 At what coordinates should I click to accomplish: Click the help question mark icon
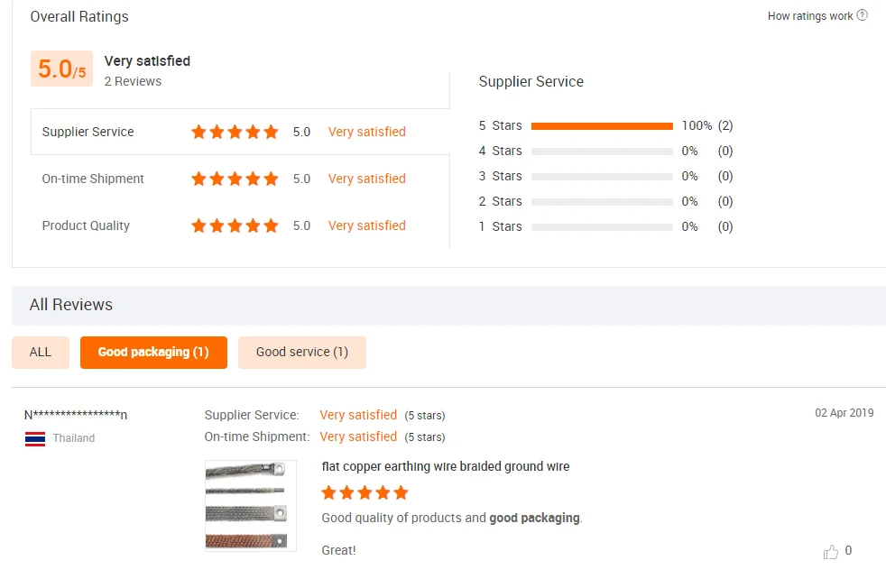863,15
